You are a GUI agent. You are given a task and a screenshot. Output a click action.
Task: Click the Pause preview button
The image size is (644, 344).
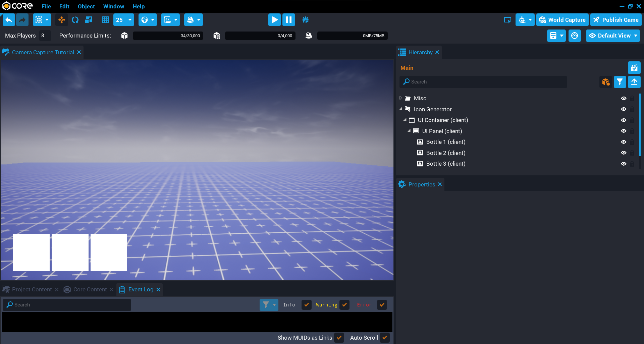click(x=288, y=20)
